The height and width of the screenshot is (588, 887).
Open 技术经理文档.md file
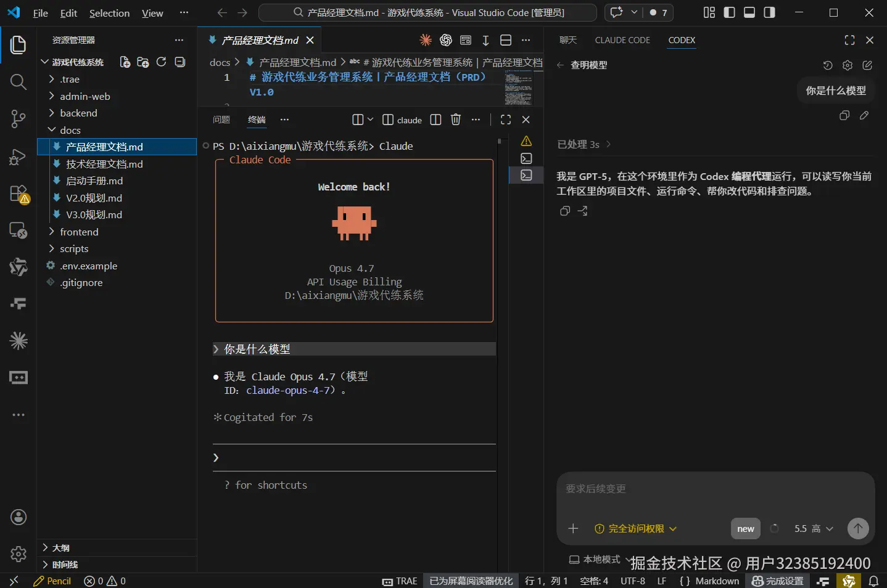pos(117,164)
